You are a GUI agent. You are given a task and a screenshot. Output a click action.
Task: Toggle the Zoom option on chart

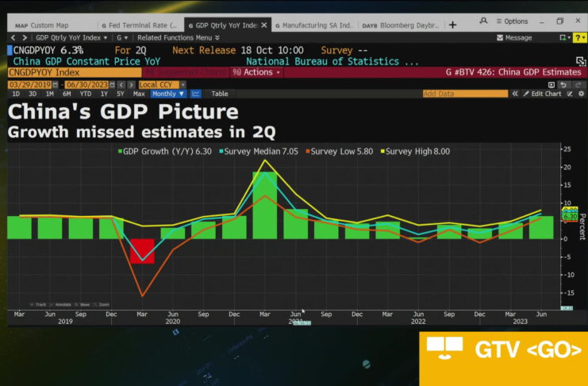click(102, 304)
